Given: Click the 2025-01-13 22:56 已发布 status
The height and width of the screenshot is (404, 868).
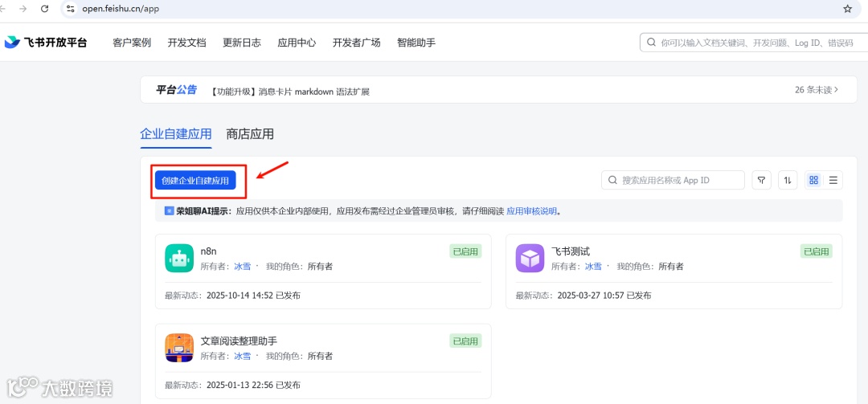Looking at the screenshot, I should [x=253, y=386].
